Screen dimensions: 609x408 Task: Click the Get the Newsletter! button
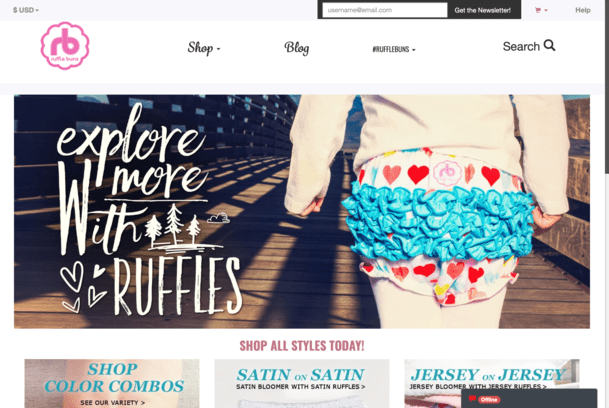pyautogui.click(x=482, y=10)
